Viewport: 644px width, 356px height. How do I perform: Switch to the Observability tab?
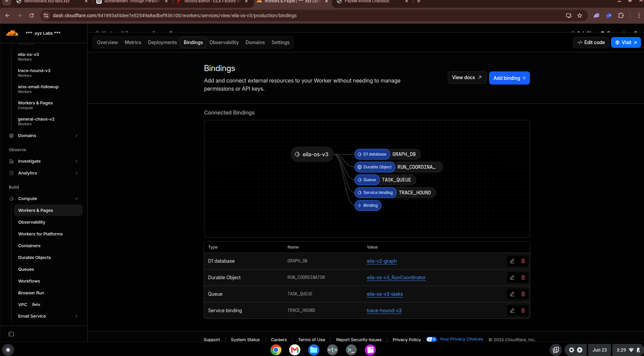(x=224, y=42)
